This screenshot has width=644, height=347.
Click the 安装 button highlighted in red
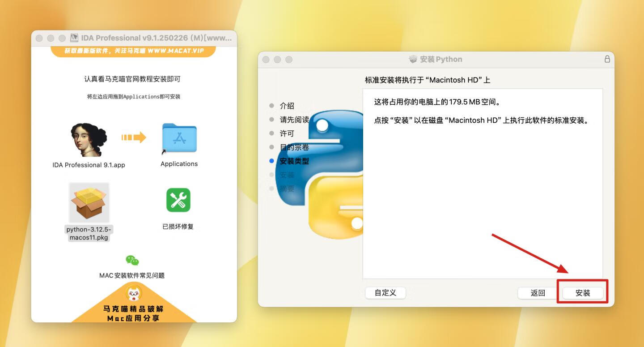coord(583,293)
